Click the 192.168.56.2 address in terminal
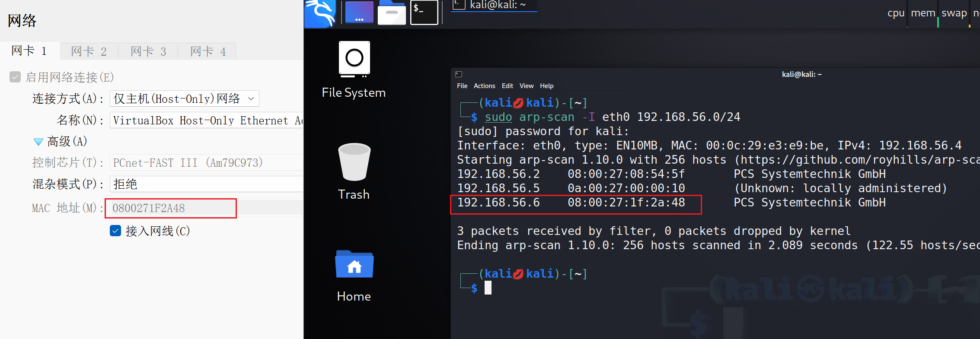 [498, 174]
